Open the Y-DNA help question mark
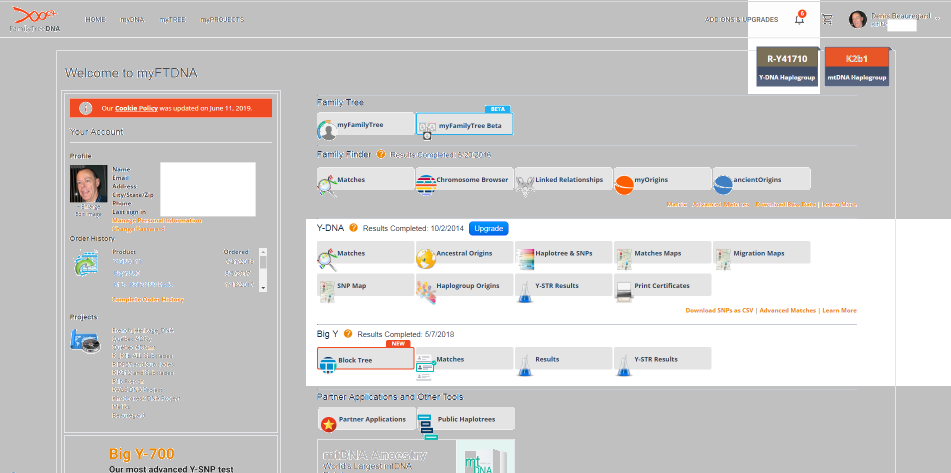This screenshot has width=951, height=473. (x=353, y=228)
